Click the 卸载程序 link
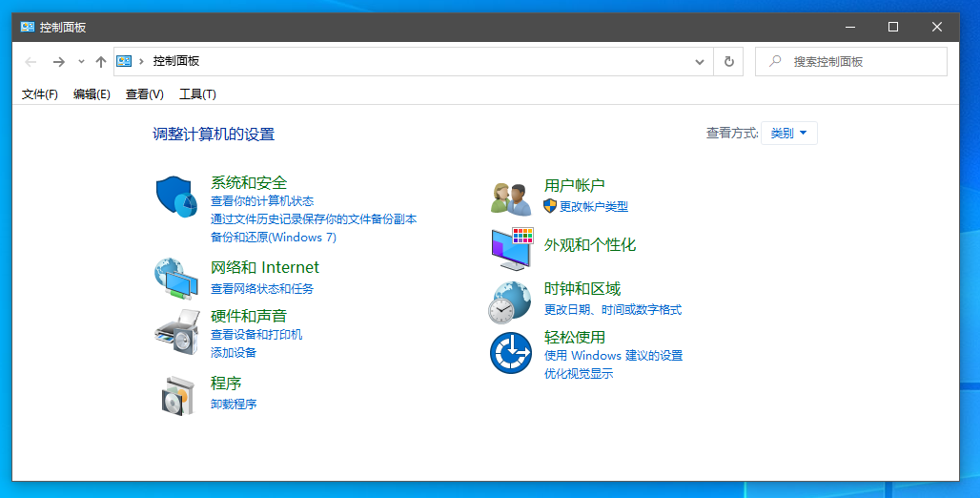The height and width of the screenshot is (498, 980). [x=234, y=405]
